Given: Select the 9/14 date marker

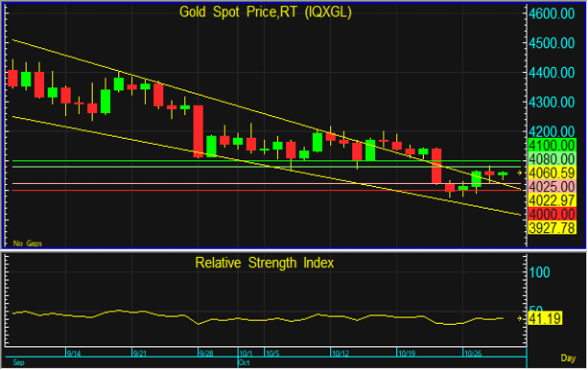Looking at the screenshot, I should (74, 353).
